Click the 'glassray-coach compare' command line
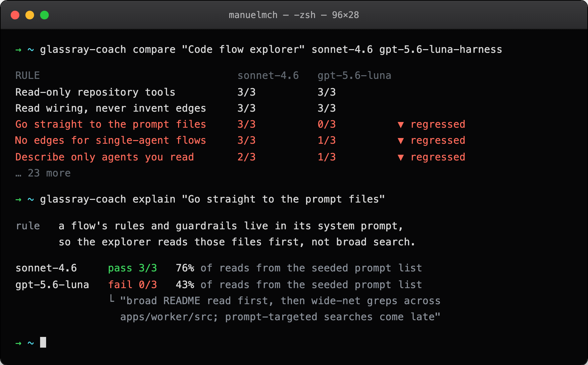This screenshot has height=365, width=588. click(x=271, y=49)
